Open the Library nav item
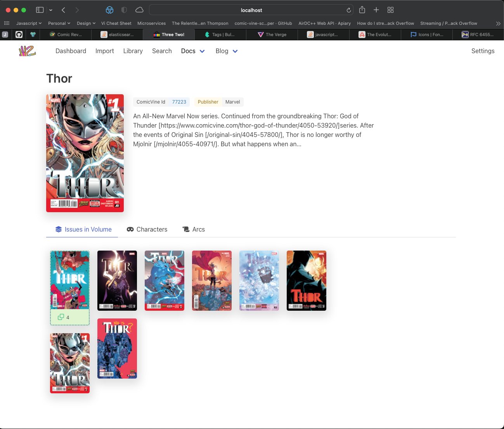The height and width of the screenshot is (429, 504). 133,51
